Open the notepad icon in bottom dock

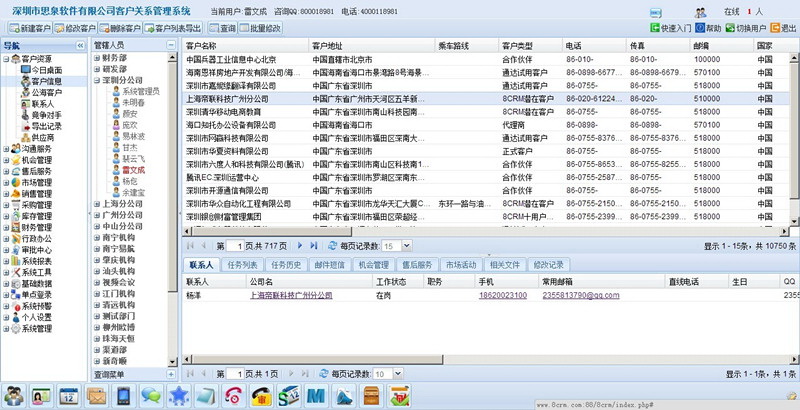[x=206, y=395]
